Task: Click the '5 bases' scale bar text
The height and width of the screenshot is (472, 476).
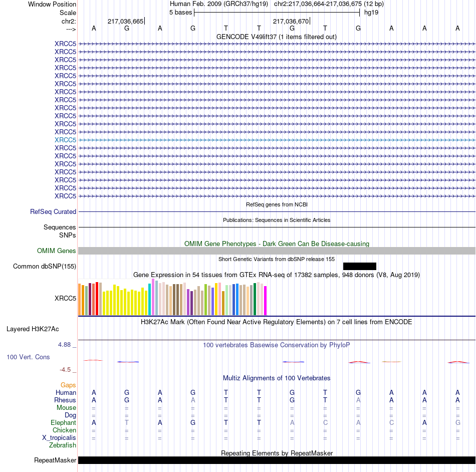Action: (180, 13)
